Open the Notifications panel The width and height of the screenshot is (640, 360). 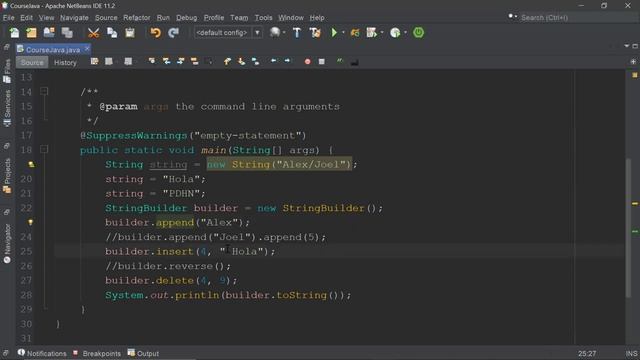42,353
